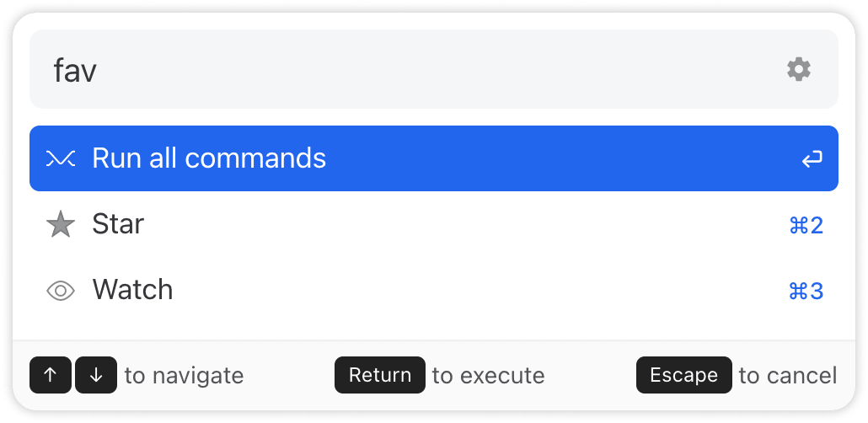Image resolution: width=868 pixels, height=423 pixels.
Task: Click the 'to execute' hint text
Action: [x=488, y=375]
